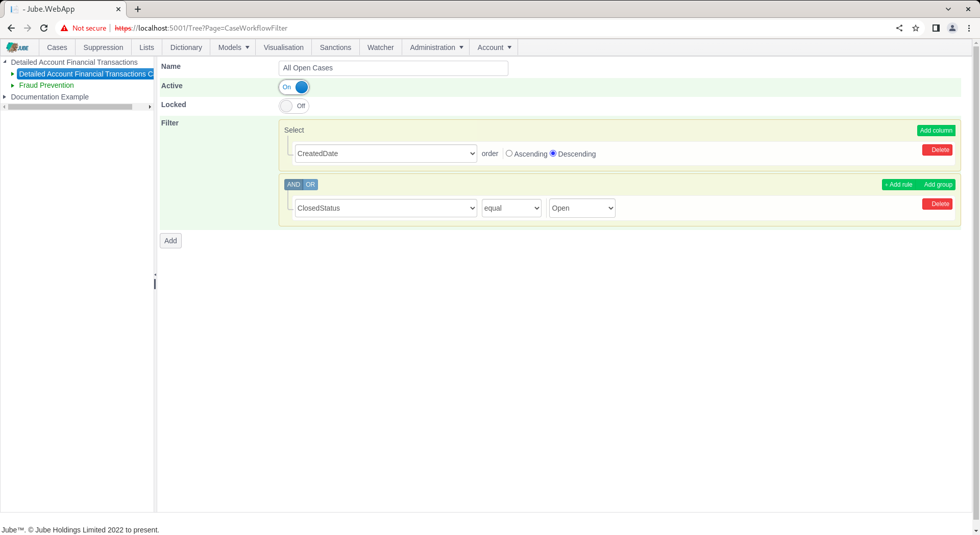Select Ascending order radio button

509,154
